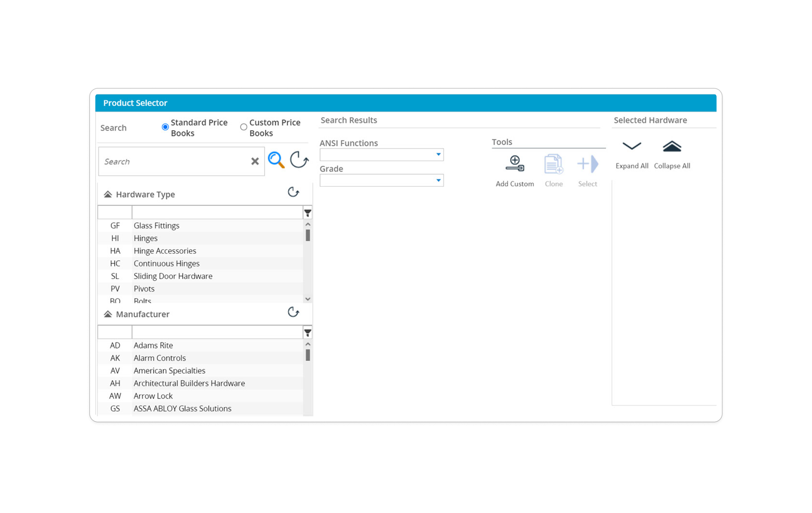This screenshot has width=812, height=513.
Task: Select the Hinge Accessories row
Action: click(200, 251)
